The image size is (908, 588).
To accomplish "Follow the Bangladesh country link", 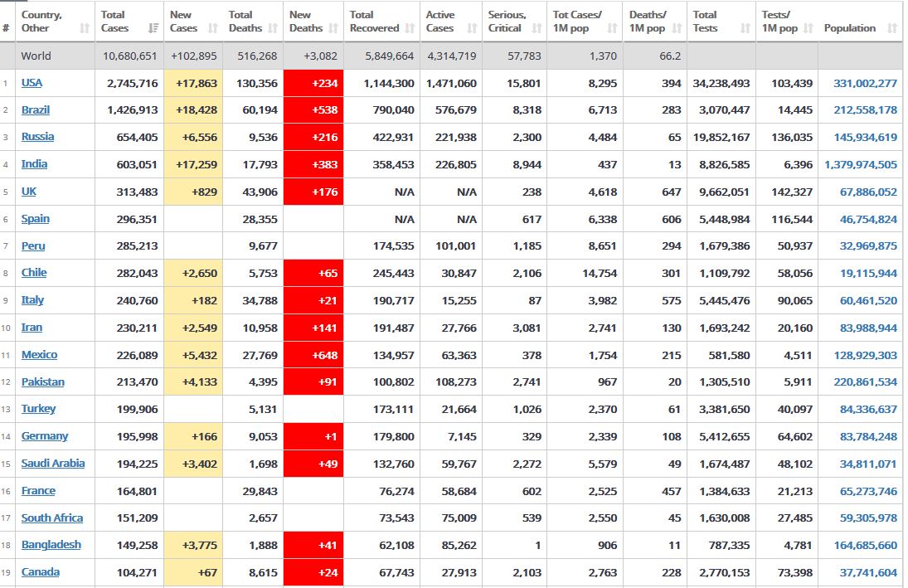I will (51, 545).
